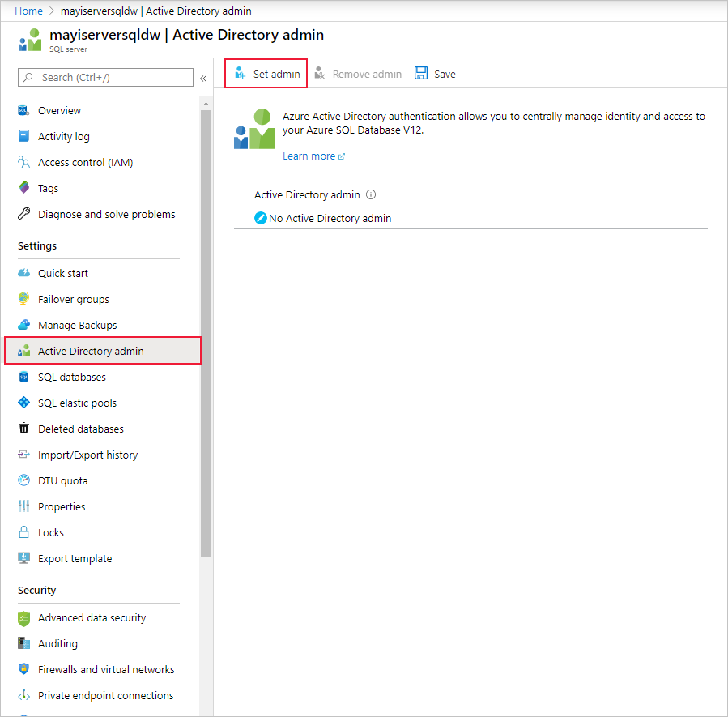Click the Manage Backups cloud icon
Screen dimensions: 728x717
23,325
